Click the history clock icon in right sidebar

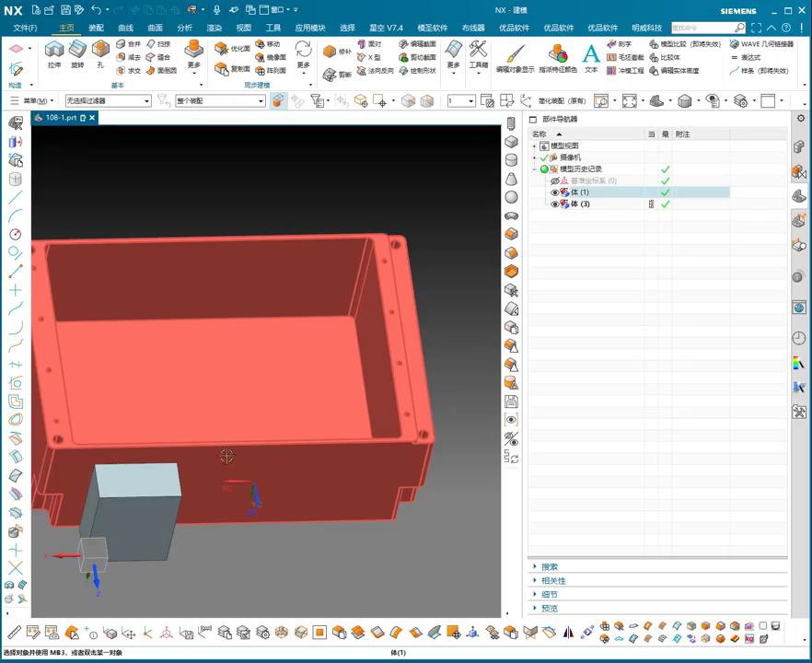coord(798,338)
